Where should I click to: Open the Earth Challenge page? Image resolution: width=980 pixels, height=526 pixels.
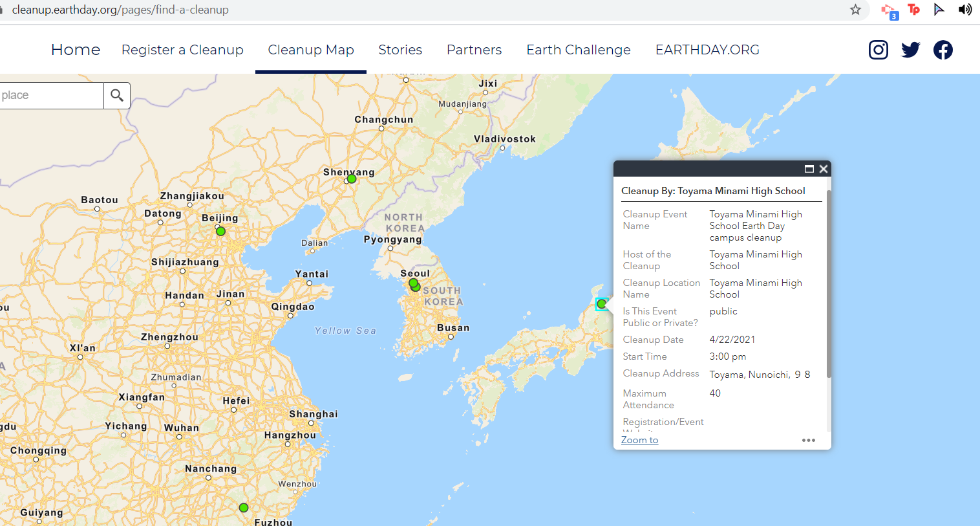[579, 50]
